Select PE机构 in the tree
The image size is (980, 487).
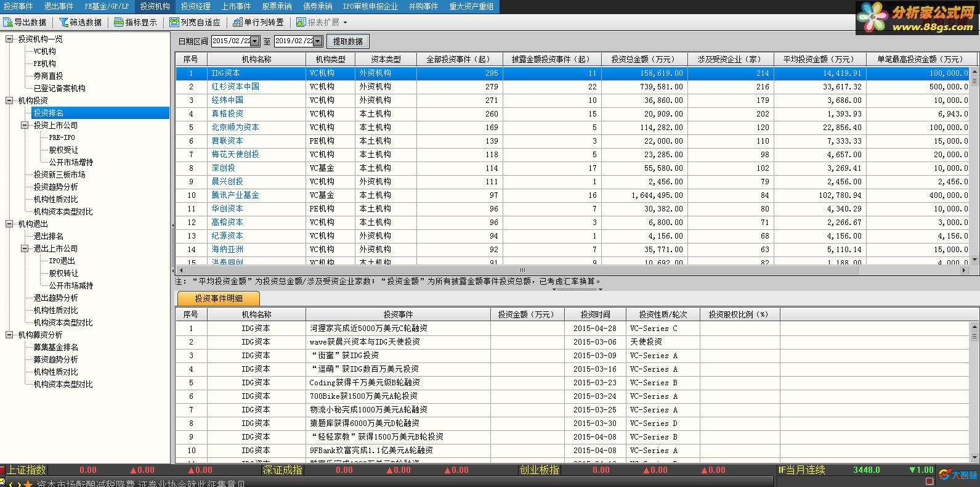44,63
